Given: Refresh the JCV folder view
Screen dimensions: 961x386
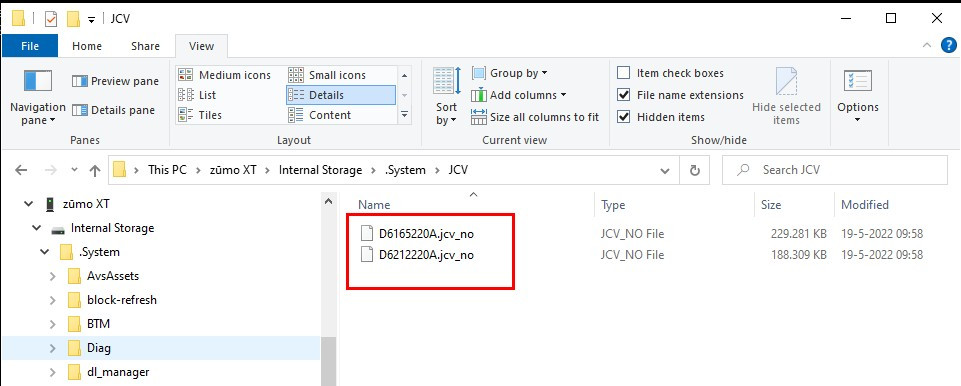Looking at the screenshot, I should click(x=695, y=170).
